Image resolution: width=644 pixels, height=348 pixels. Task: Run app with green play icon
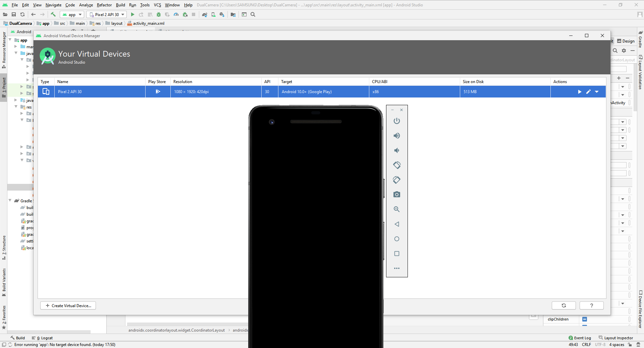click(x=132, y=14)
